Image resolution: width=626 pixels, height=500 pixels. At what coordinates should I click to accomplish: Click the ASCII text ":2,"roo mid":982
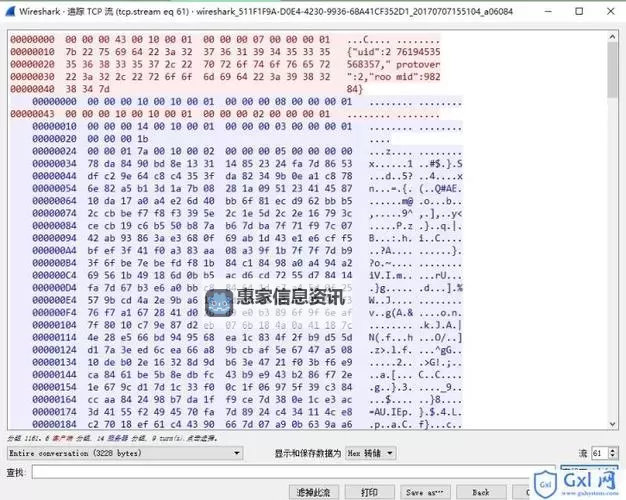click(x=394, y=77)
